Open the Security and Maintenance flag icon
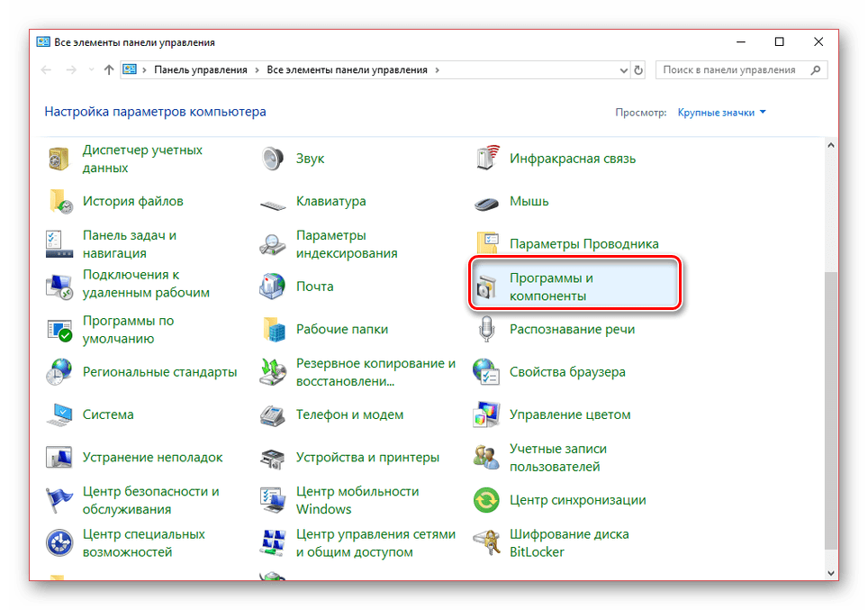Image resolution: width=868 pixels, height=610 pixels. pos(59,500)
